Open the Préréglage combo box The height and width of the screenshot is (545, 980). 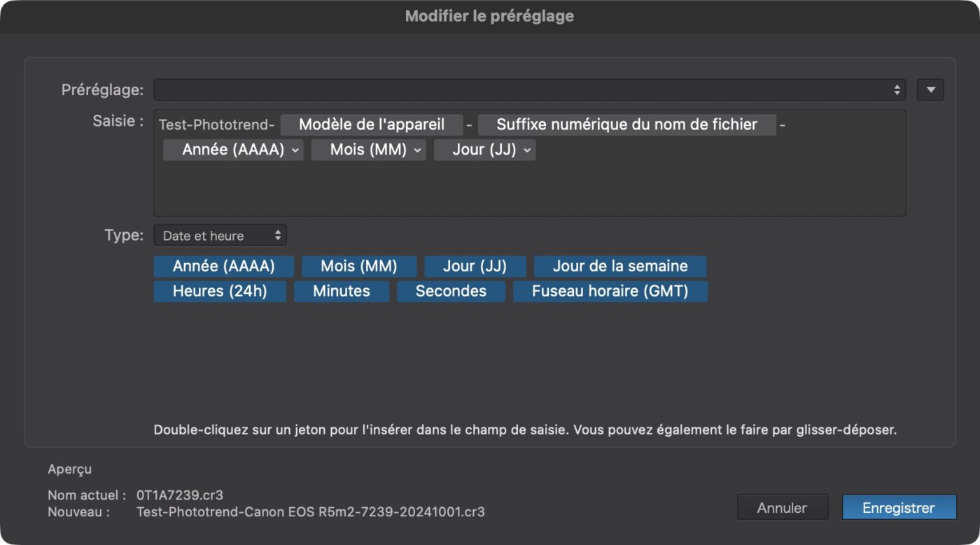pyautogui.click(x=529, y=90)
